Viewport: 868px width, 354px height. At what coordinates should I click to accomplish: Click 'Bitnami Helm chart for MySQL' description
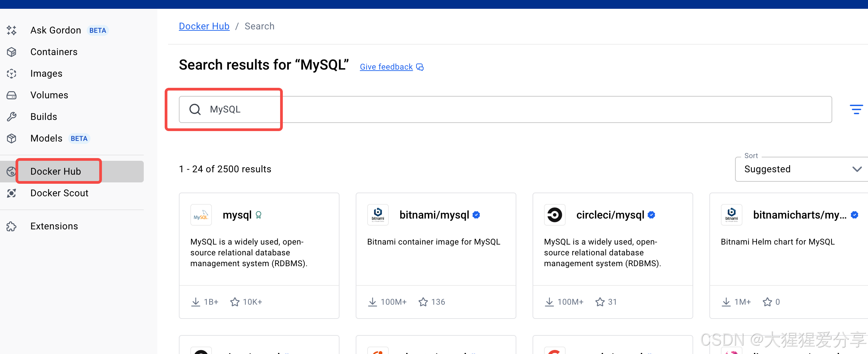click(778, 242)
